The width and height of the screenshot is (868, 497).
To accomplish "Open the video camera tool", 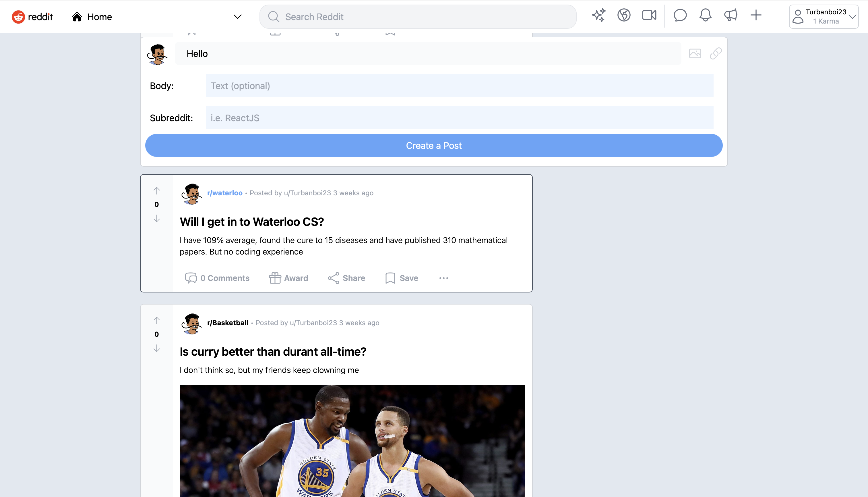I will point(648,15).
